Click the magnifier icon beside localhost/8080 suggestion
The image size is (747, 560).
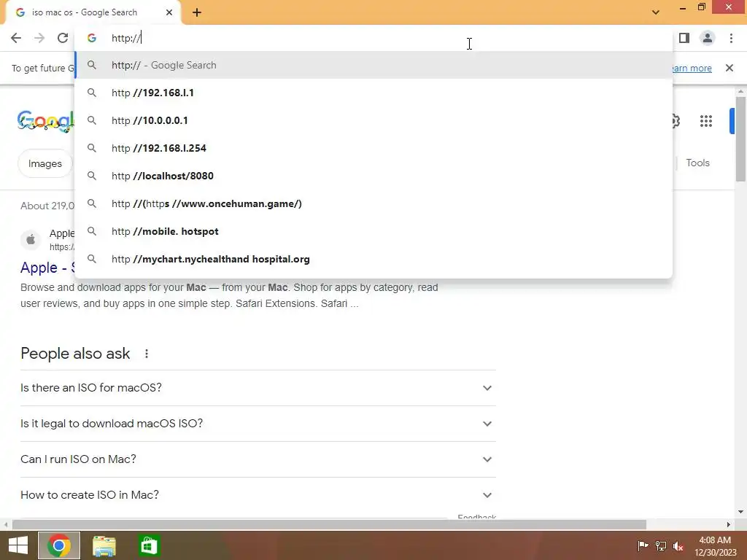[x=92, y=176]
